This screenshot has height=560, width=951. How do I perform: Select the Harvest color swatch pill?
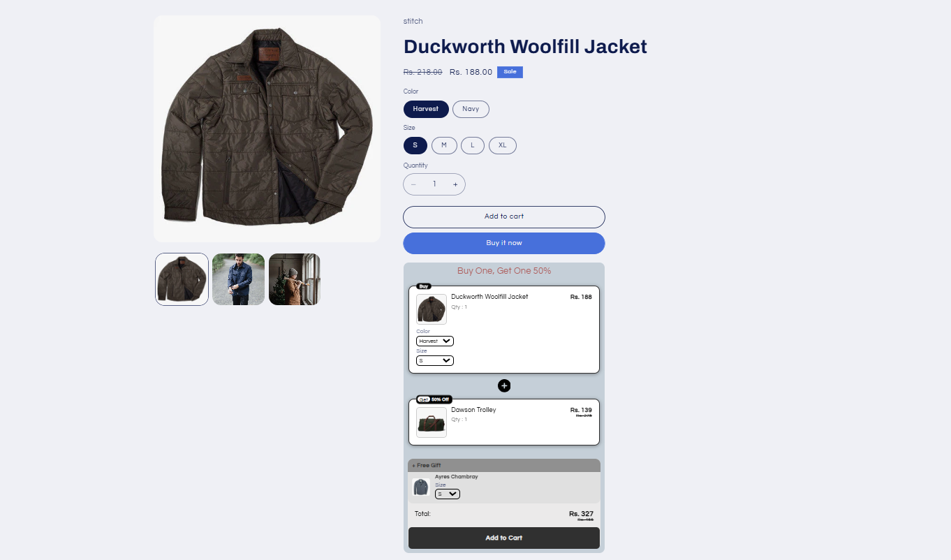point(426,109)
